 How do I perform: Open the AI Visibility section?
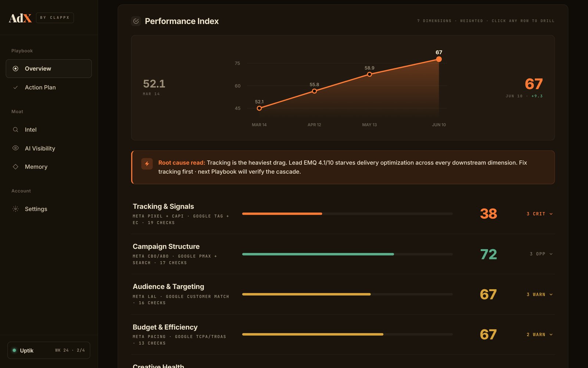coord(49,148)
